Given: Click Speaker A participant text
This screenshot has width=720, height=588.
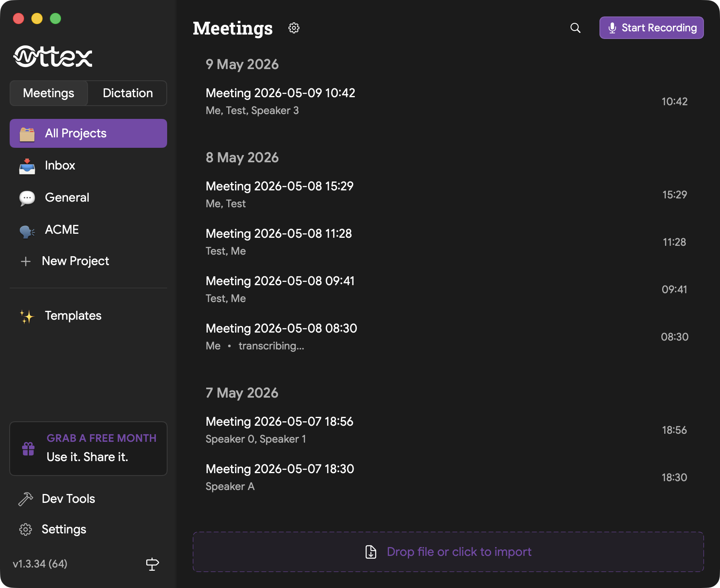Looking at the screenshot, I should pyautogui.click(x=230, y=486).
